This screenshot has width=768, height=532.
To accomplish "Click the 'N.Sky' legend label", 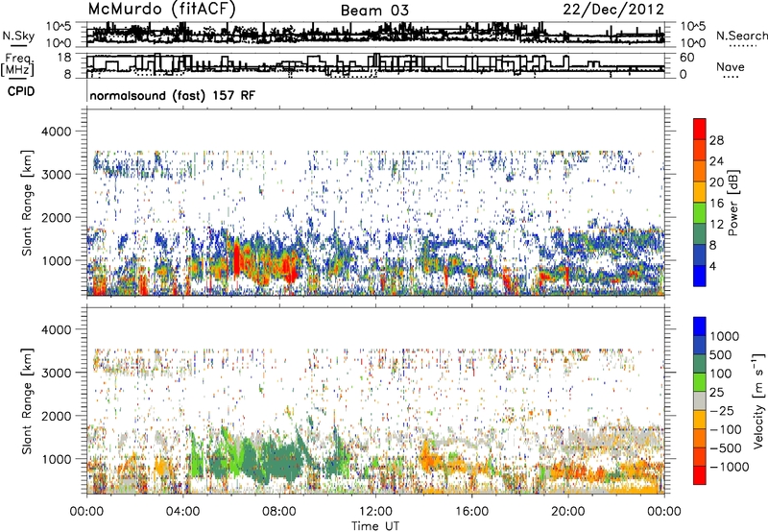I will click(x=18, y=36).
